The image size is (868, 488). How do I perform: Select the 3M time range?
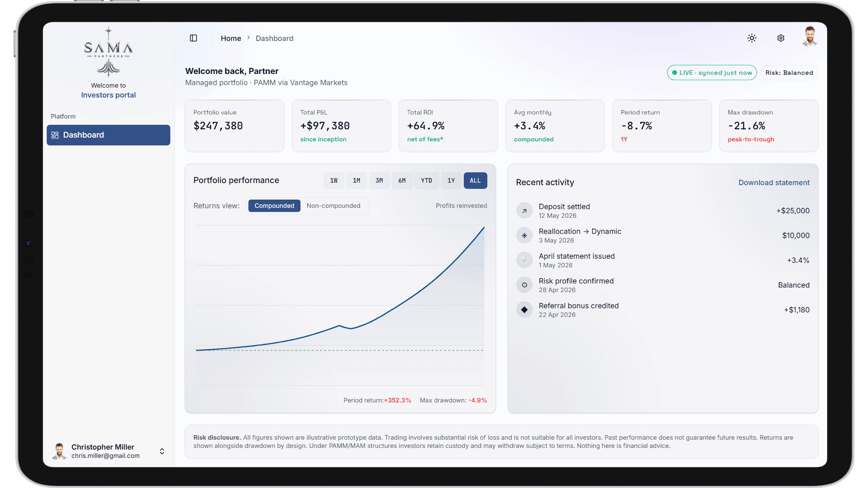point(379,181)
